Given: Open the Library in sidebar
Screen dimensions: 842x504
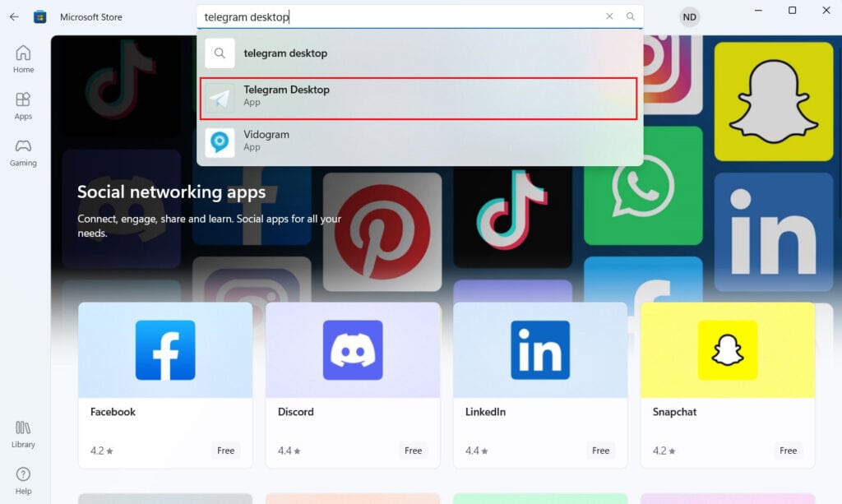Looking at the screenshot, I should pyautogui.click(x=23, y=434).
